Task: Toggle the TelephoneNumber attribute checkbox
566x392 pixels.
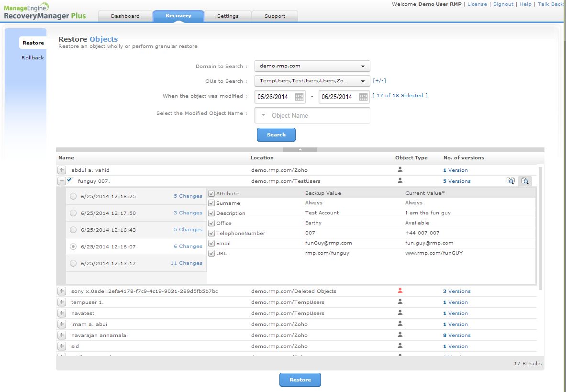Action: 211,233
